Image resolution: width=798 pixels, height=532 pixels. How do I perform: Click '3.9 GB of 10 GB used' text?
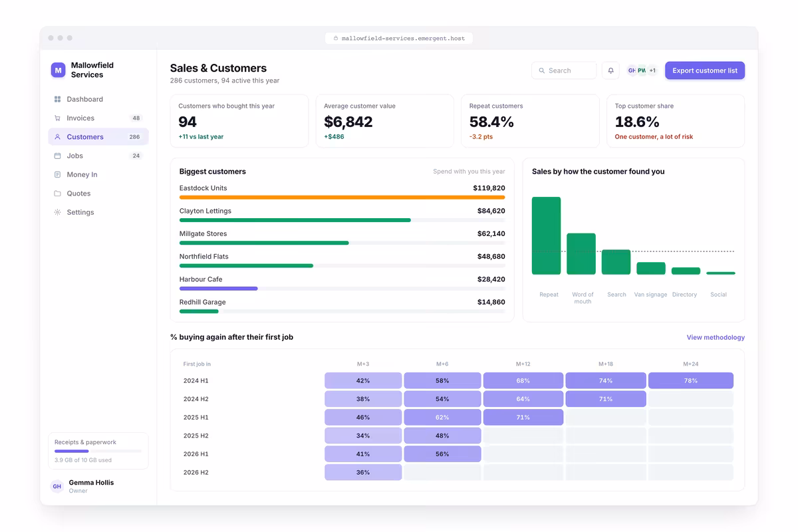tap(83, 460)
